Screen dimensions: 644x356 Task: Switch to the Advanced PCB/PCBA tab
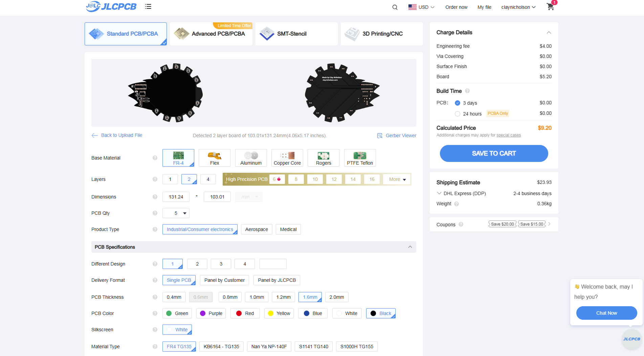211,34
